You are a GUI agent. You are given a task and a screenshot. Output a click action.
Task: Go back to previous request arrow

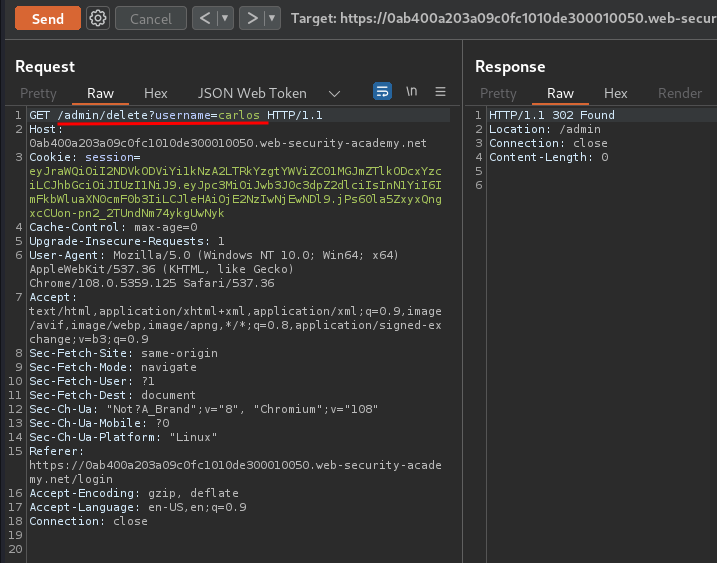coord(205,18)
